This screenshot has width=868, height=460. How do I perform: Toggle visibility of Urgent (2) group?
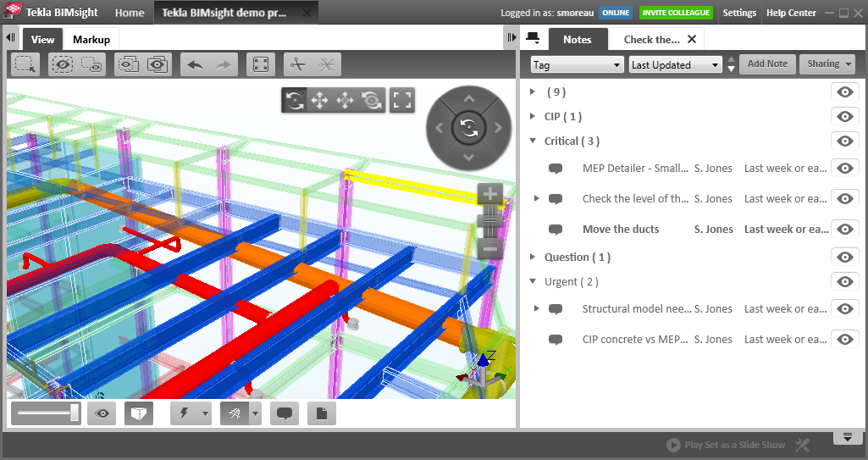pos(845,282)
